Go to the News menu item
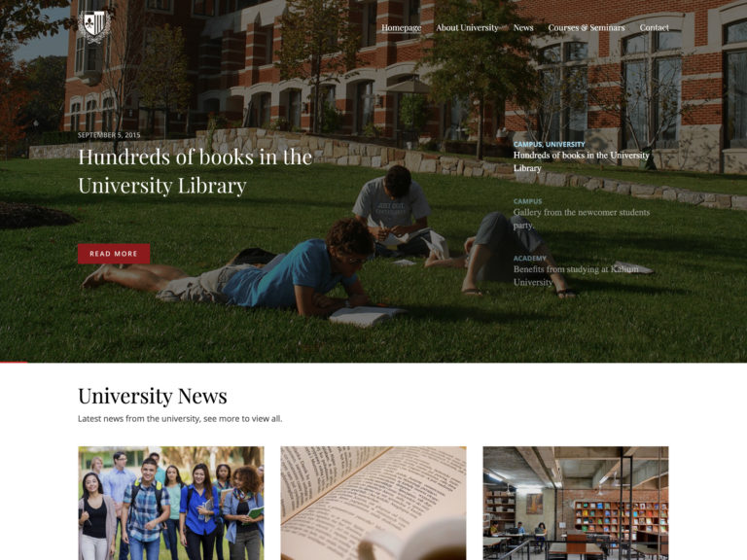Image resolution: width=747 pixels, height=560 pixels. click(523, 27)
